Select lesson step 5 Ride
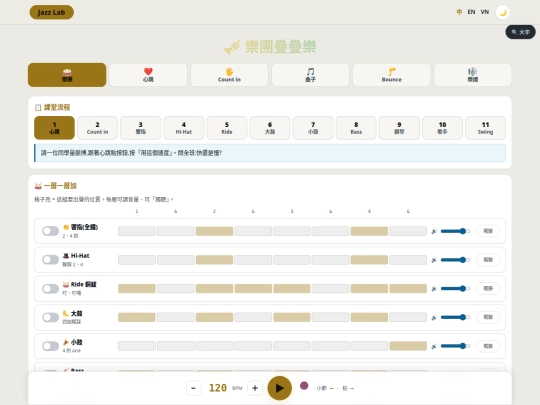Screen dimensions: 540x405 (x=227, y=128)
